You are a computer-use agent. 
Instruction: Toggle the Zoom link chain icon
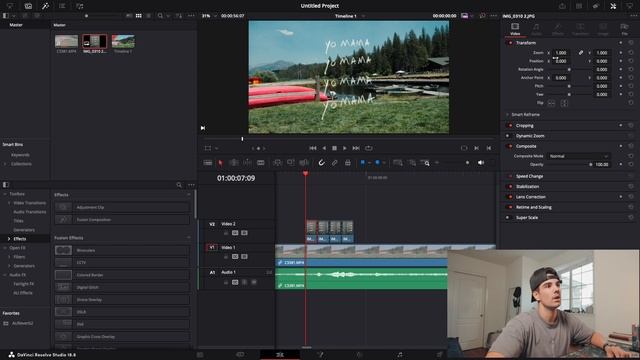tap(580, 53)
